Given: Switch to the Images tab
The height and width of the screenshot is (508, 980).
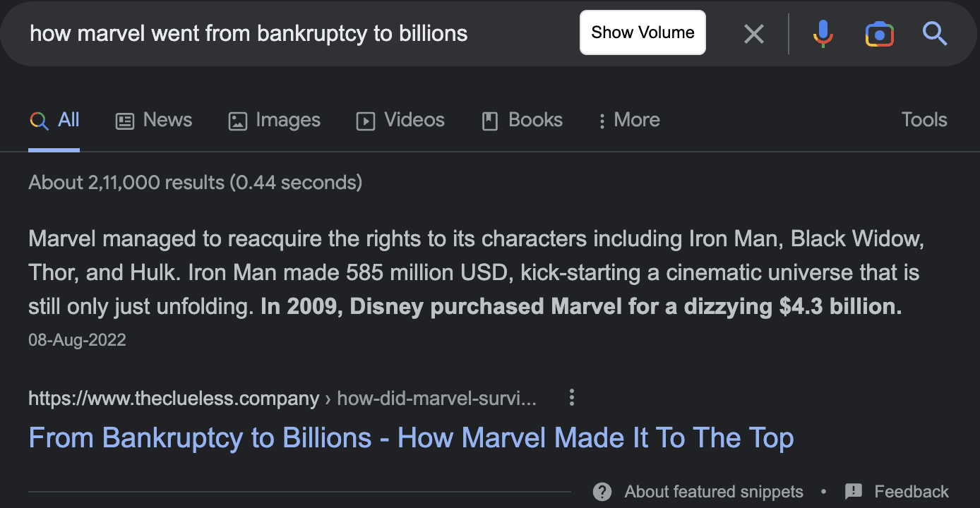Looking at the screenshot, I should point(275,120).
